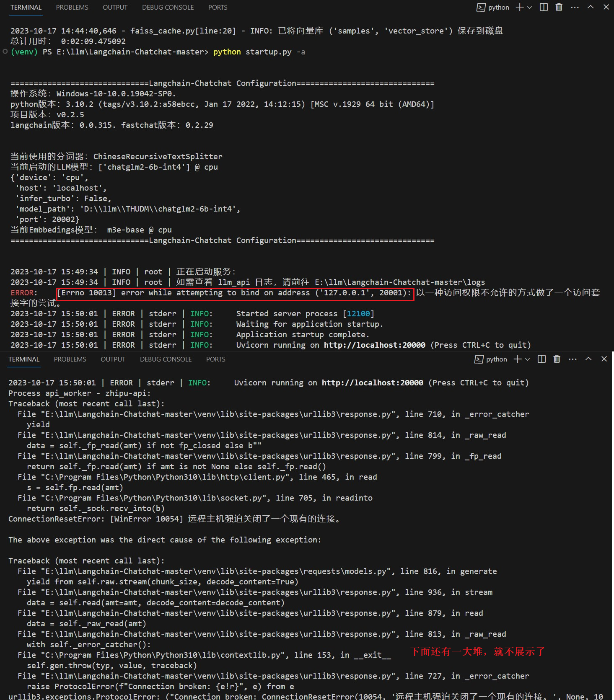614x700 pixels.
Task: Open more actions ellipsis in the top panel
Action: [x=575, y=7]
